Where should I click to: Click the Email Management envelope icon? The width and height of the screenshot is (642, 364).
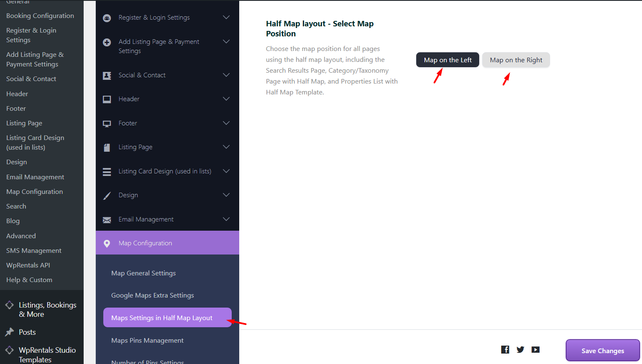tap(107, 220)
